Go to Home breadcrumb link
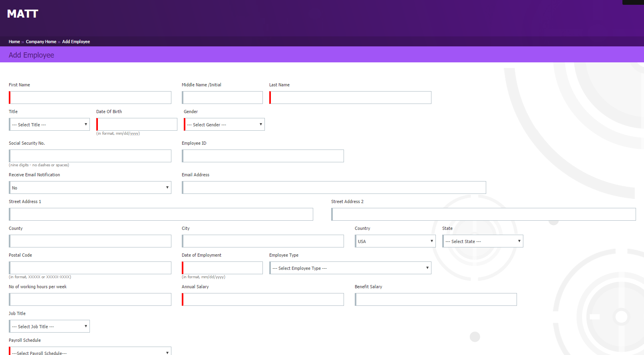The image size is (644, 355). [x=14, y=42]
